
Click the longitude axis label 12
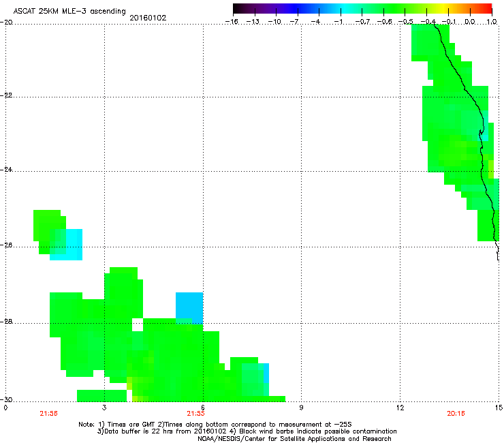[x=400, y=408]
